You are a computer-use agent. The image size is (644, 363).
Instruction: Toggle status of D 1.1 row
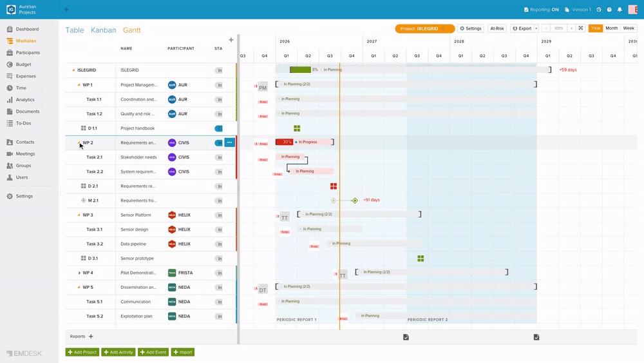click(x=218, y=128)
